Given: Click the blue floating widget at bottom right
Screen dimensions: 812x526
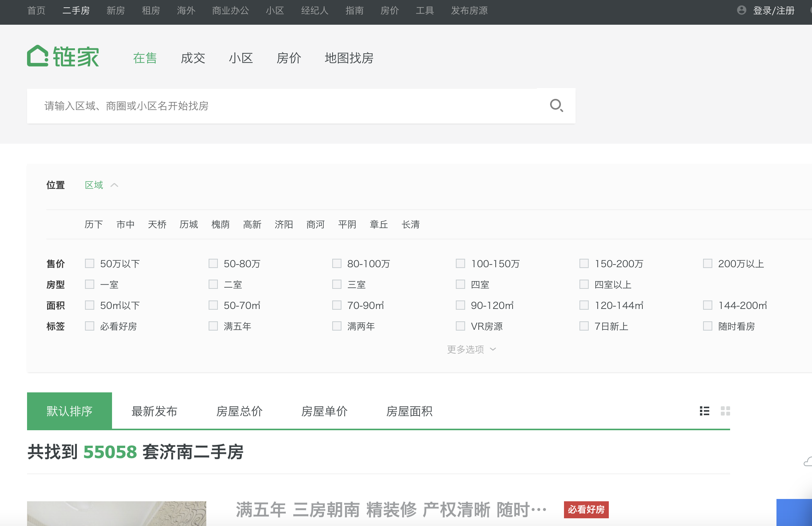Looking at the screenshot, I should pyautogui.click(x=794, y=512).
